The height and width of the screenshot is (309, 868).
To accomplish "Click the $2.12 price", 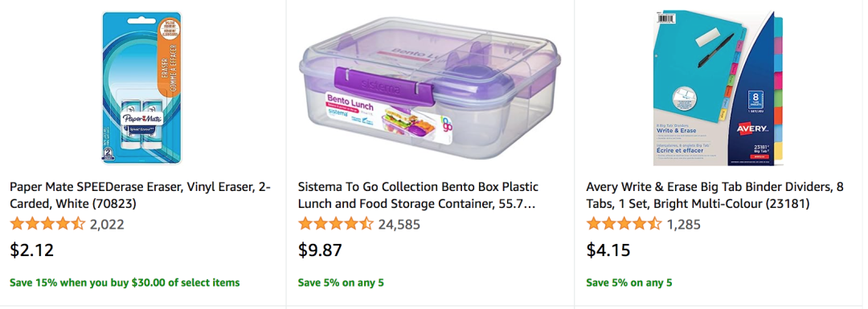I will pyautogui.click(x=32, y=250).
